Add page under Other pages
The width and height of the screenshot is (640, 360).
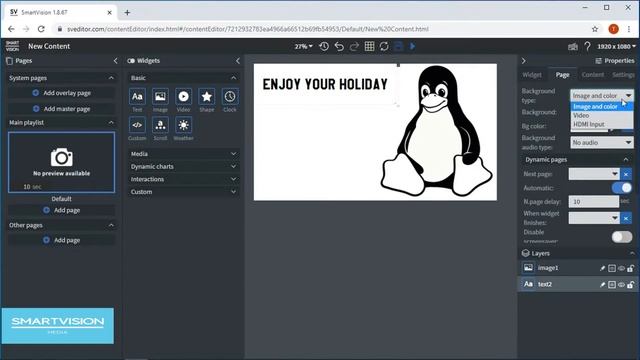click(x=62, y=240)
